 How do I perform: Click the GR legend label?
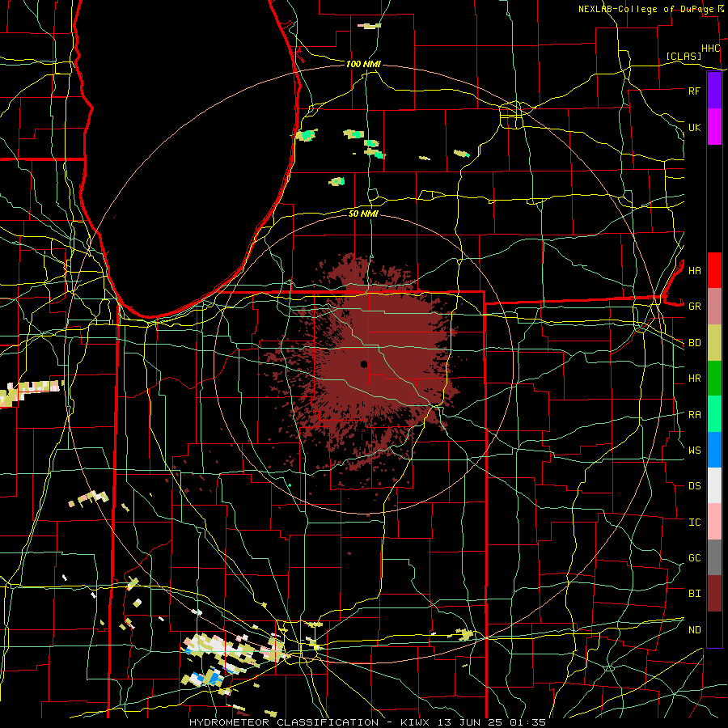[x=694, y=307]
